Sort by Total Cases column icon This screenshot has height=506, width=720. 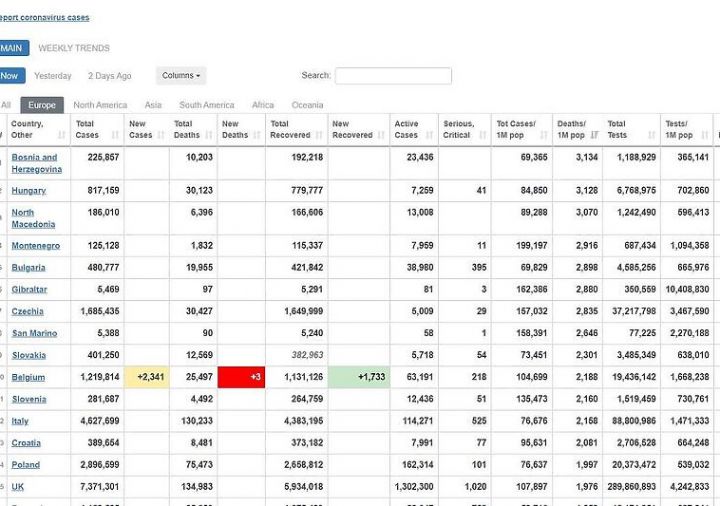[117, 135]
